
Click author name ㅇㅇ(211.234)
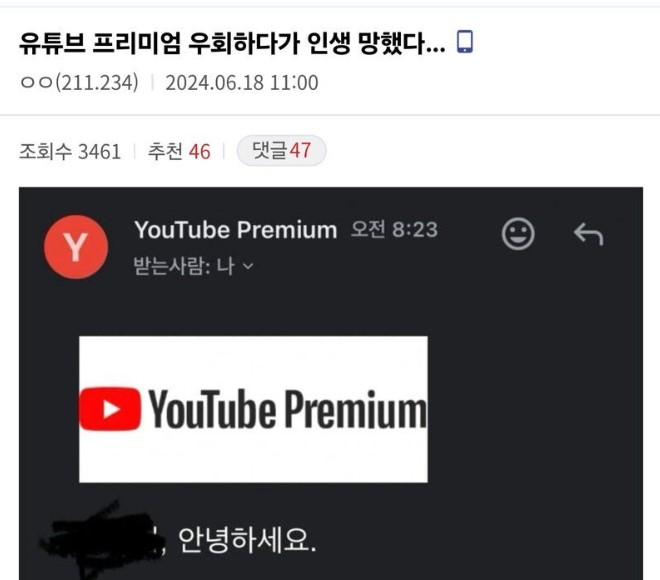[79, 82]
